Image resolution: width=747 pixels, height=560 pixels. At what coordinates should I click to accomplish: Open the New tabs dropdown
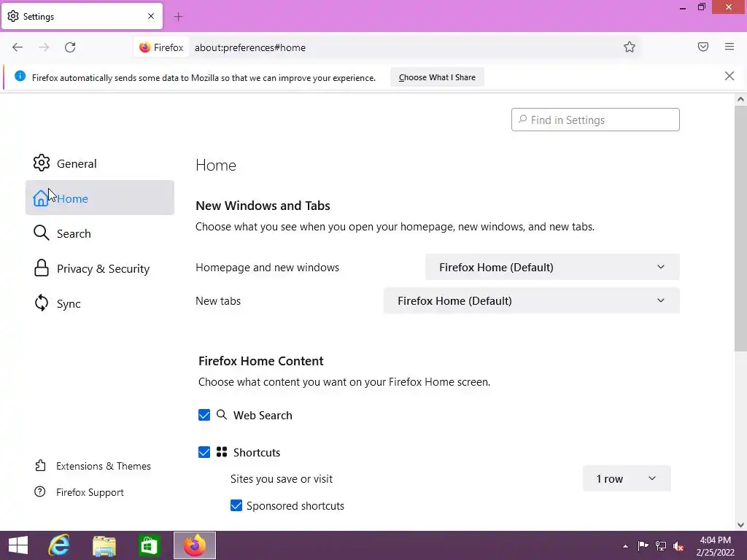531,300
